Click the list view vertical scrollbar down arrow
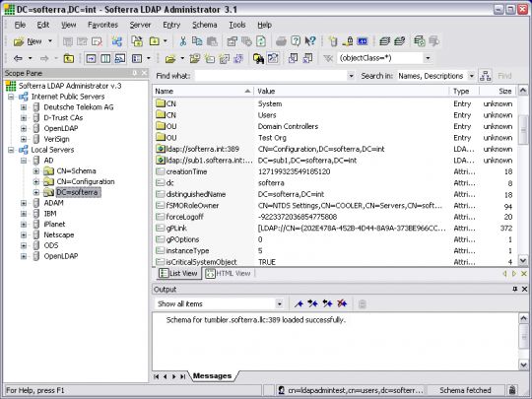The width and height of the screenshot is (532, 399). click(x=523, y=260)
